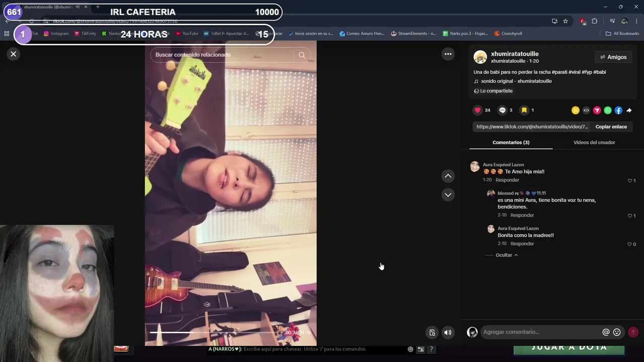Click Aura Esquivel Lazon commenter name
This screenshot has width=644, height=362.
[x=503, y=164]
